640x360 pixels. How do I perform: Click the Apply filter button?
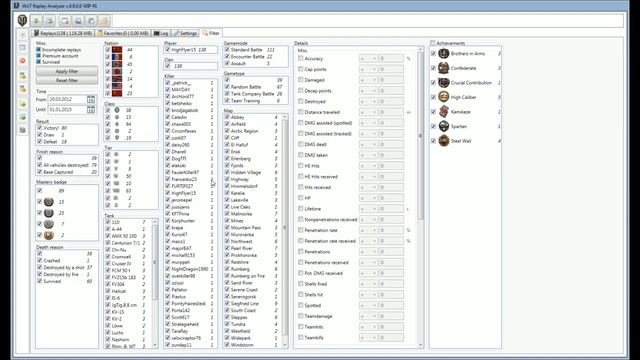(67, 71)
